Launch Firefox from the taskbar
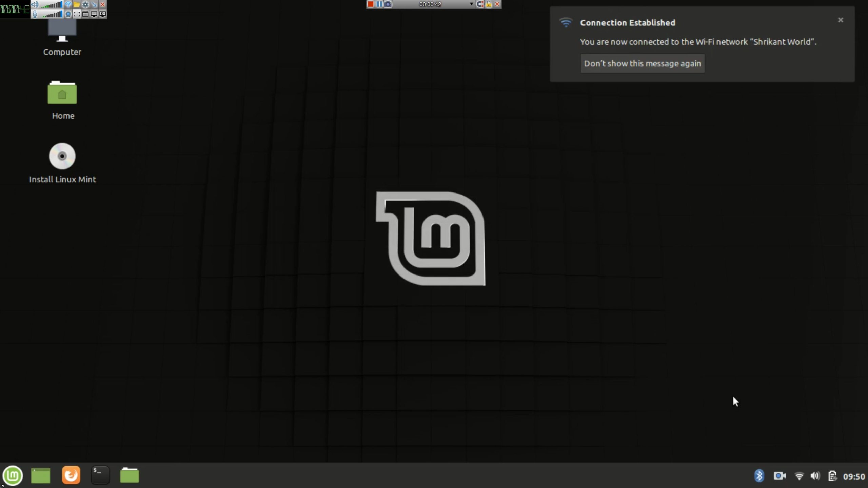Image resolution: width=868 pixels, height=488 pixels. click(71, 475)
